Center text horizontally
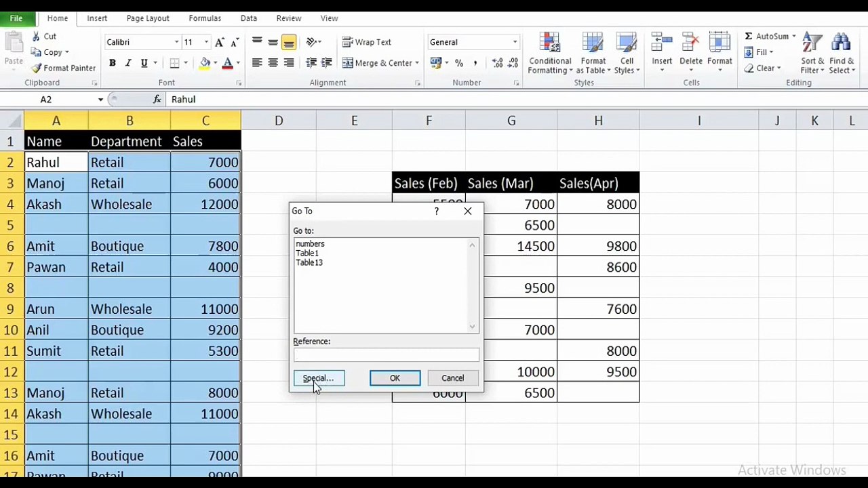The width and height of the screenshot is (868, 488). 273,63
